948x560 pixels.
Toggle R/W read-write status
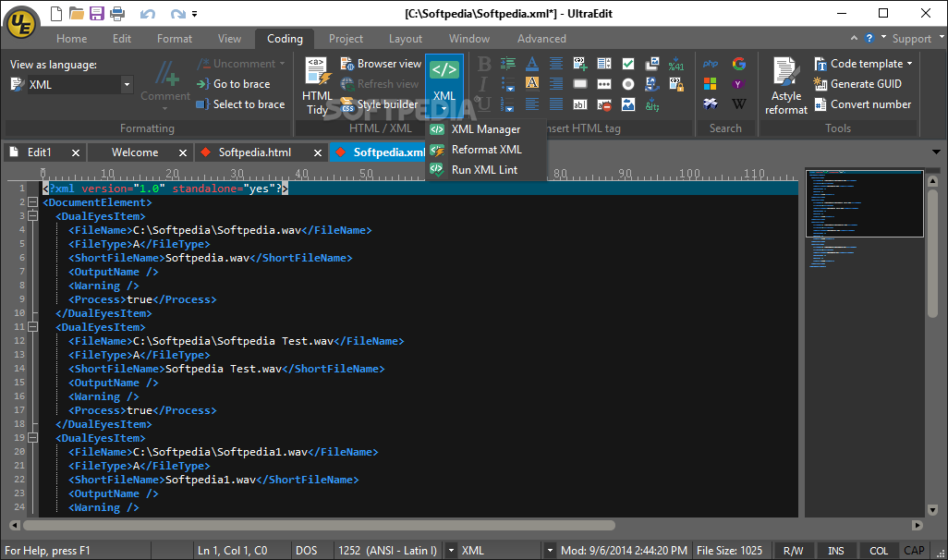(x=793, y=551)
